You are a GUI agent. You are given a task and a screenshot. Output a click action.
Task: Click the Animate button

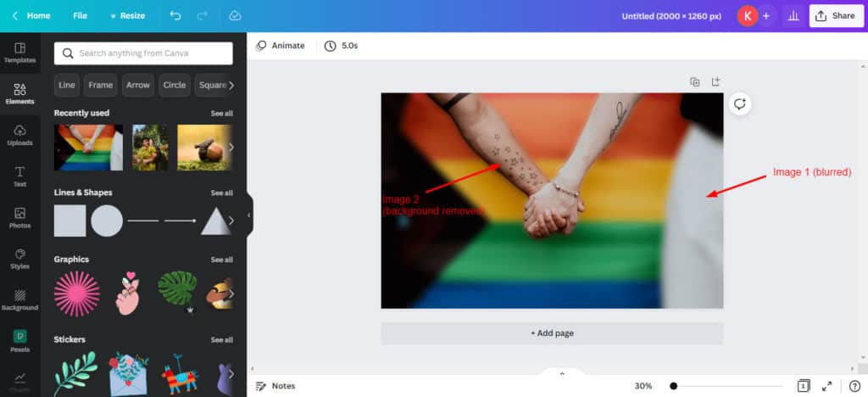pyautogui.click(x=280, y=46)
